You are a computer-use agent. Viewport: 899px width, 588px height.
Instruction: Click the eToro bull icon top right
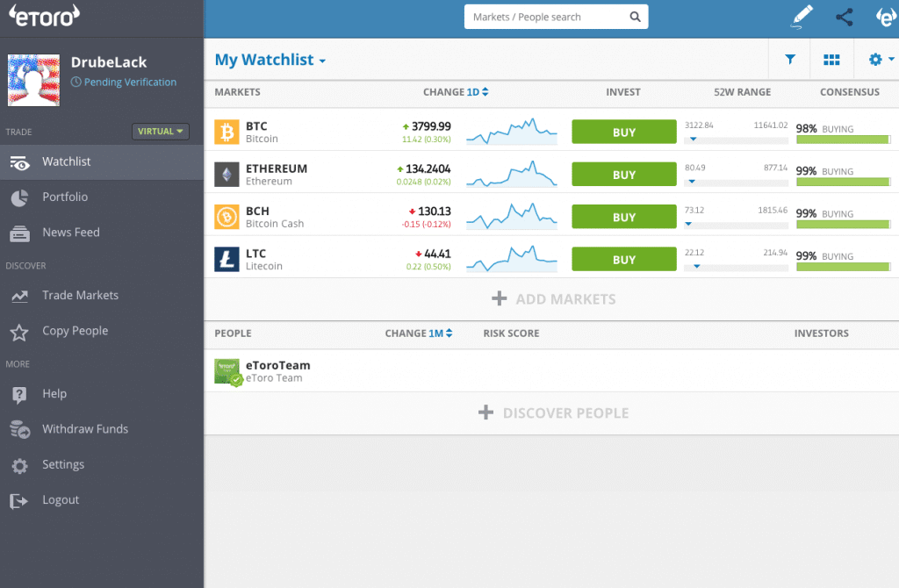click(887, 17)
